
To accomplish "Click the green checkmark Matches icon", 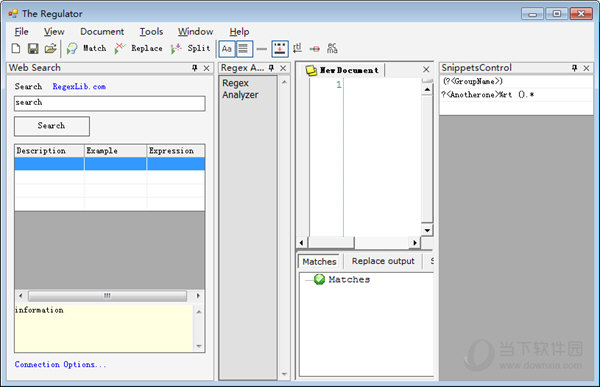I will [x=319, y=279].
